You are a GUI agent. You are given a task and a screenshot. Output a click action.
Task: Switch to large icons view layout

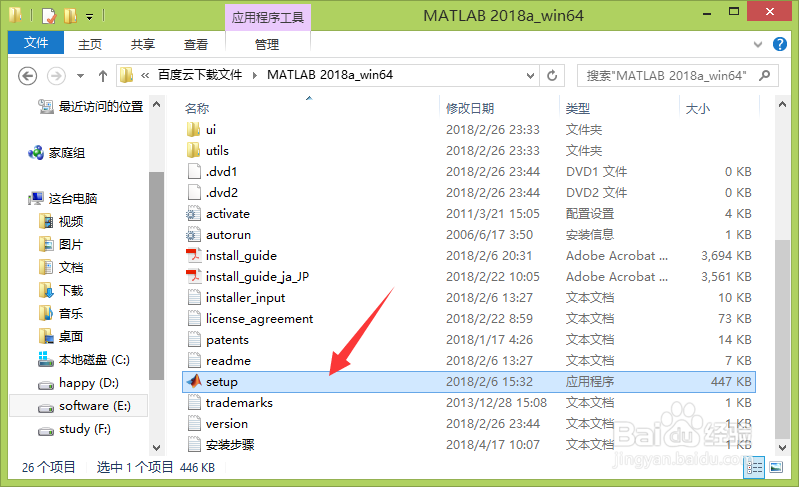click(776, 467)
